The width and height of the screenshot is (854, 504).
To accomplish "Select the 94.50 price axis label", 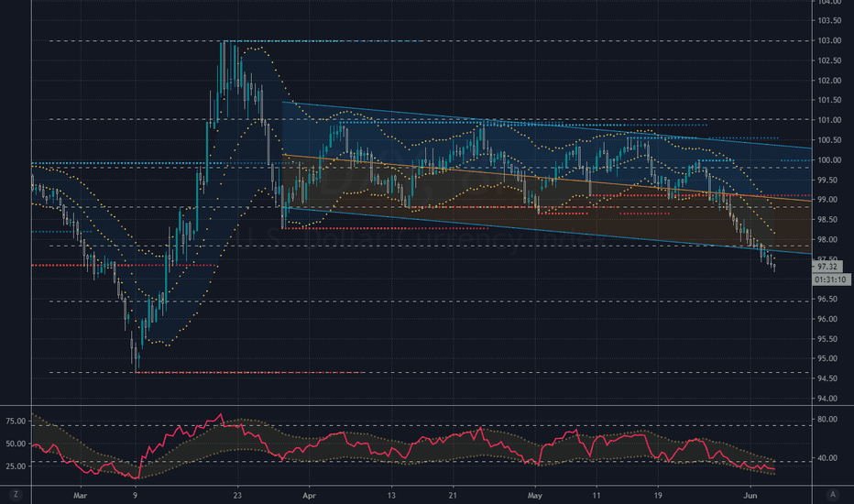I will pos(827,378).
